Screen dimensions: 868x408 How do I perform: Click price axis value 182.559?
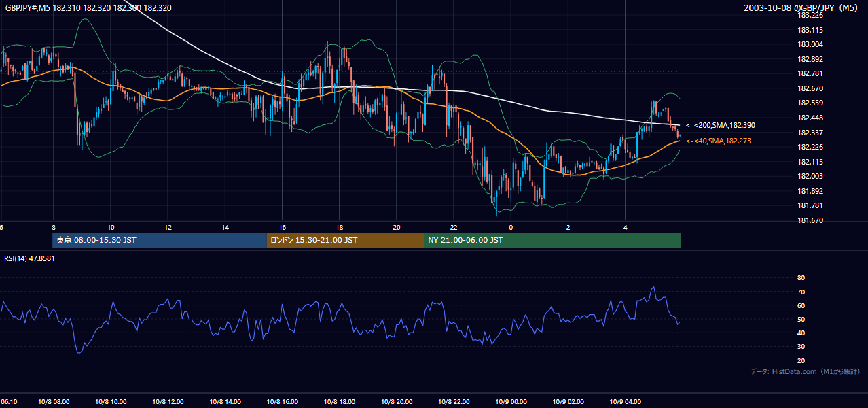[x=810, y=103]
